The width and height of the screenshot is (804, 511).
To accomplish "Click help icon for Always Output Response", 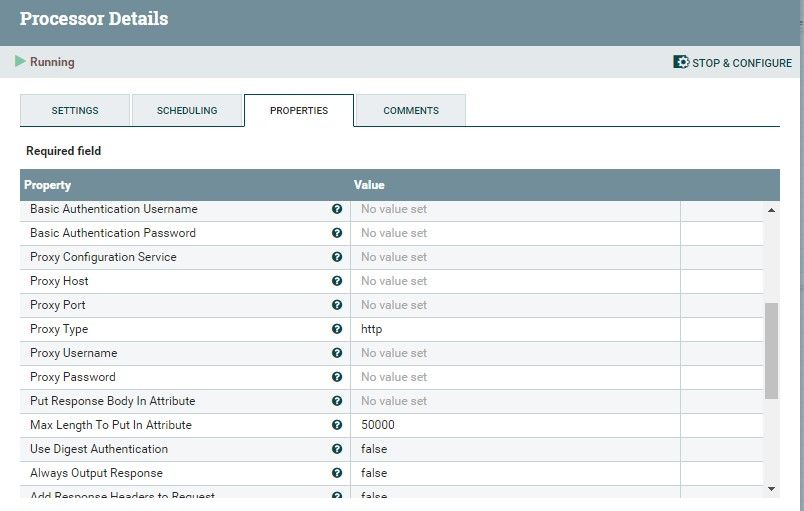I will click(337, 473).
